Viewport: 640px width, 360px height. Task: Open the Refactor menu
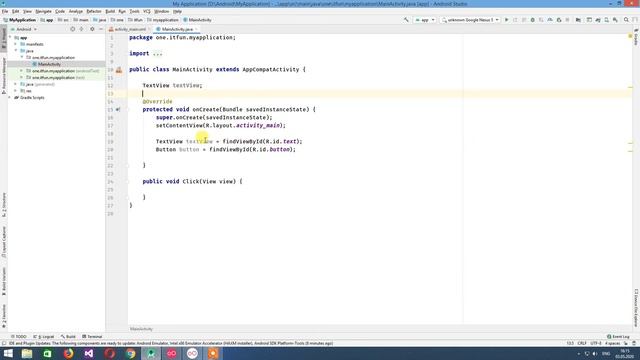coord(94,11)
